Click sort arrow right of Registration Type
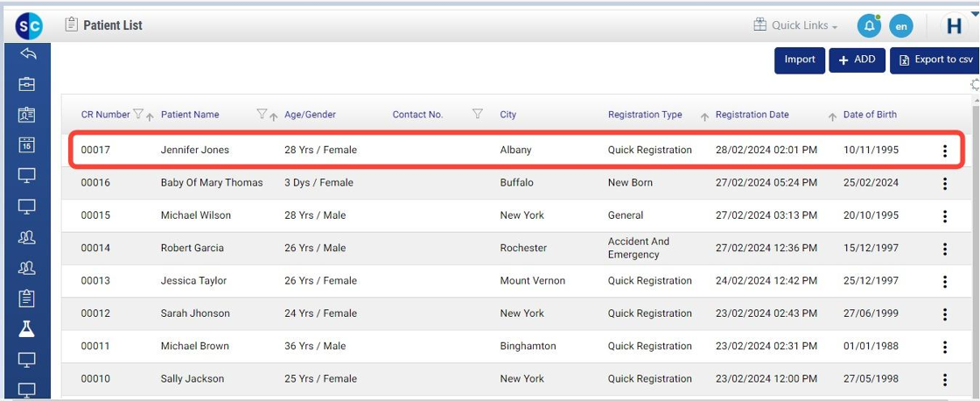The width and height of the screenshot is (980, 401). click(704, 116)
